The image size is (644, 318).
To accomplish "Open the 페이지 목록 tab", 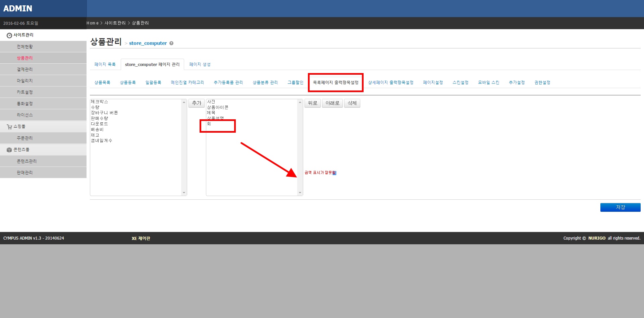I will point(105,64).
